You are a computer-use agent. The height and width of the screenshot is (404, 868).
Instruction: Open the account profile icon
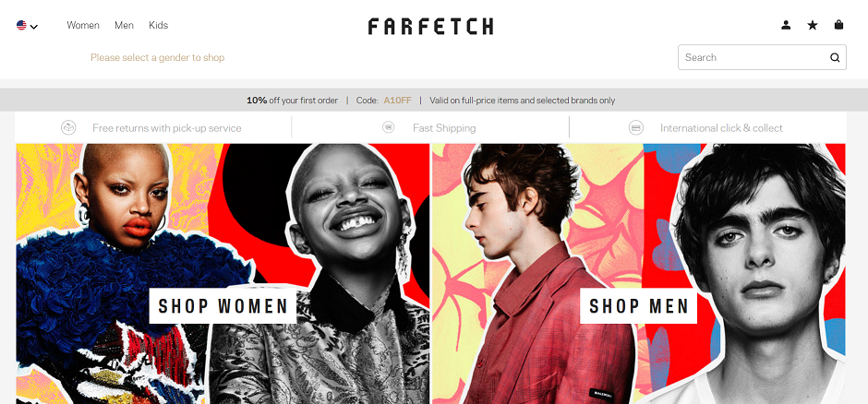(x=786, y=25)
